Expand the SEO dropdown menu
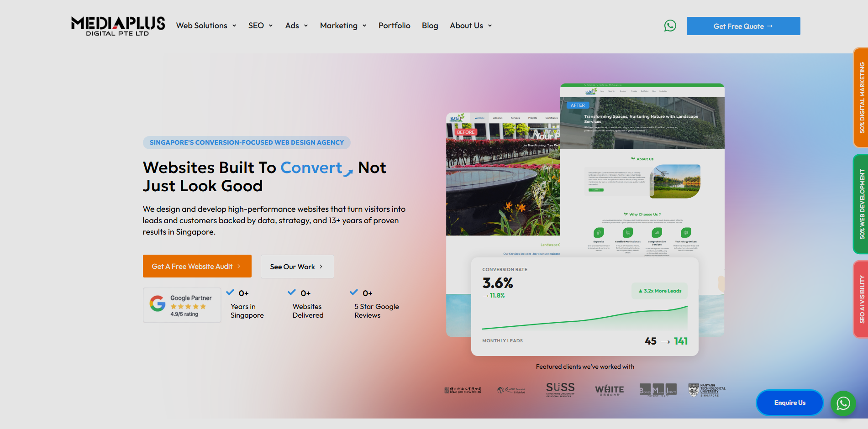The height and width of the screenshot is (429, 868). pos(261,26)
